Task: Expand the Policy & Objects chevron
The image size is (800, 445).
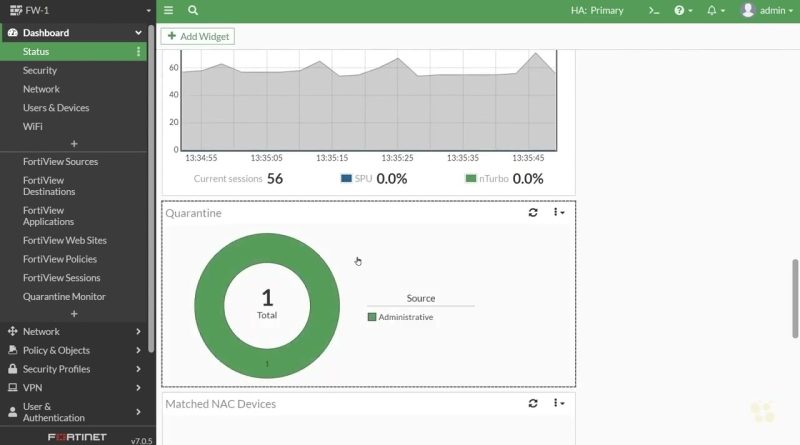Action: click(138, 350)
